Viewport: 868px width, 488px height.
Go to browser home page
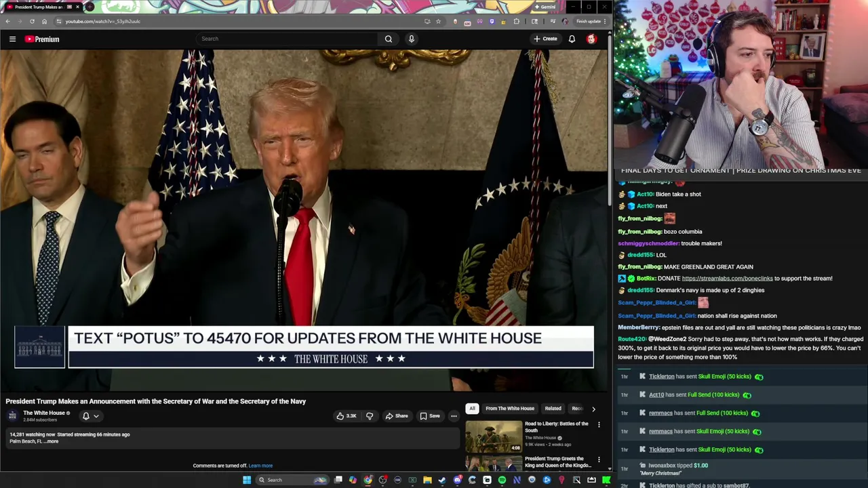coord(44,21)
